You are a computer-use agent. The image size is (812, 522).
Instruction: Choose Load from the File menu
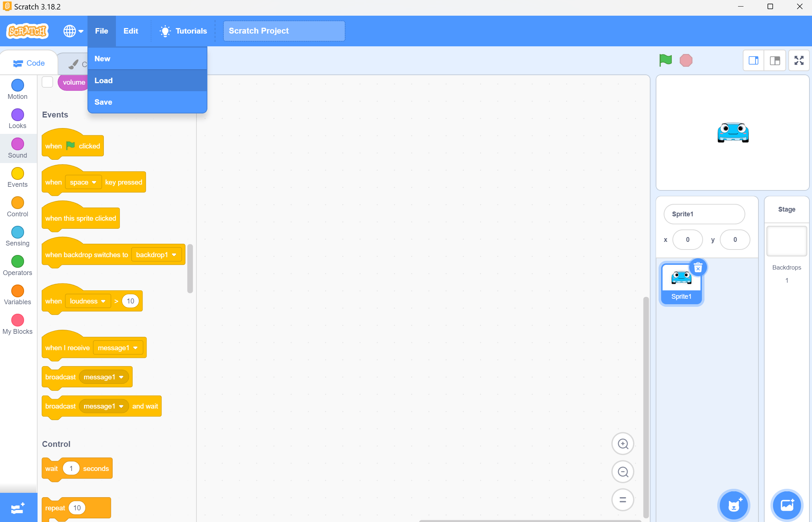[104, 81]
